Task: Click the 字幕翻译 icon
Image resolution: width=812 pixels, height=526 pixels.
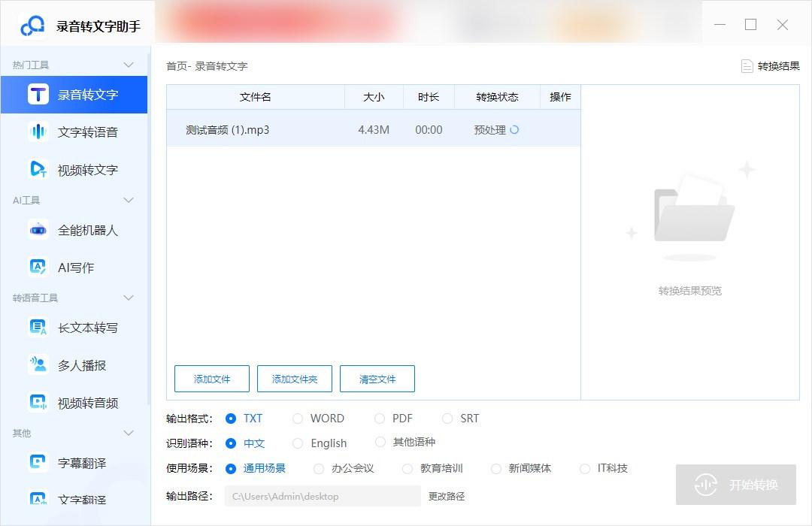Action: point(38,462)
